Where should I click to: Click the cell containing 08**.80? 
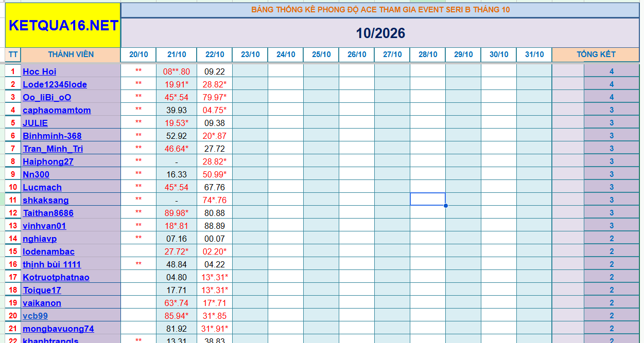pos(177,71)
